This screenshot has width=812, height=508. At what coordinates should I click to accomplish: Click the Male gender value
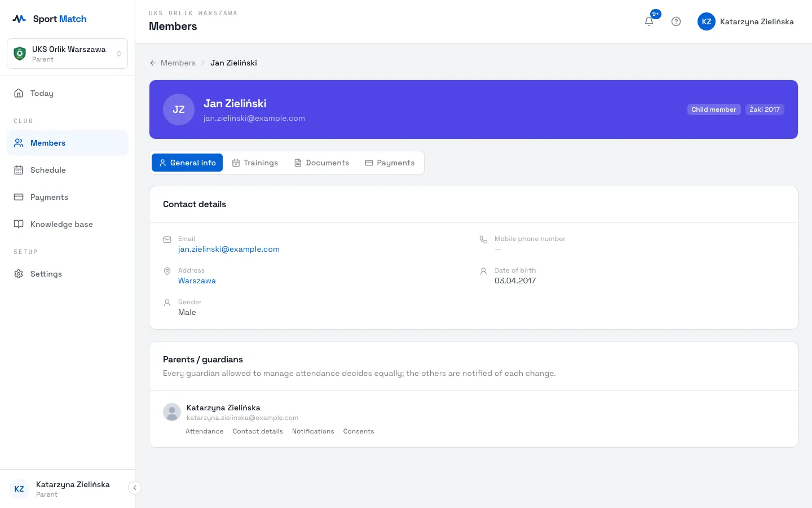pos(187,312)
